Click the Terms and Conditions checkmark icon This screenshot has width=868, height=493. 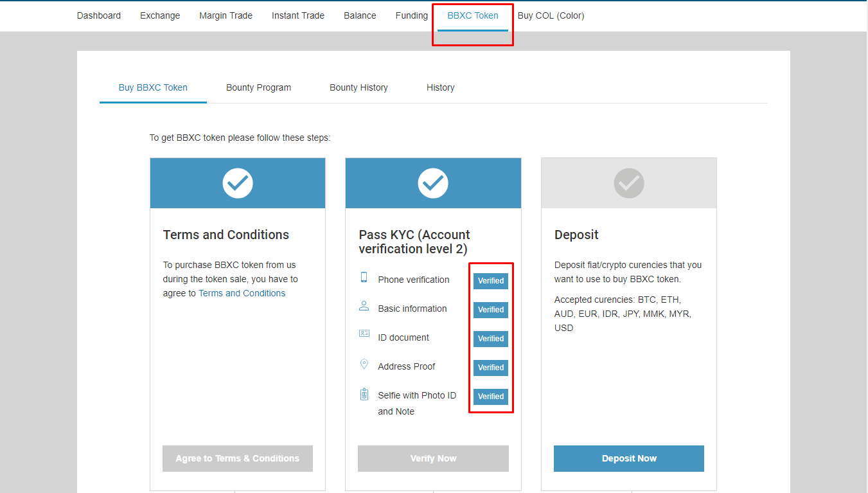(x=238, y=184)
